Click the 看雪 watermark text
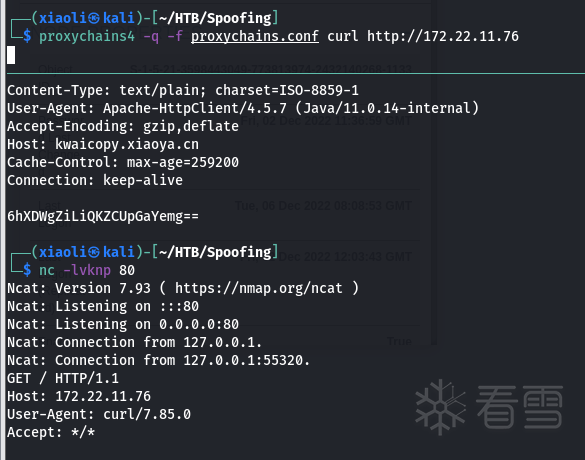This screenshot has height=460, width=585. (519, 407)
